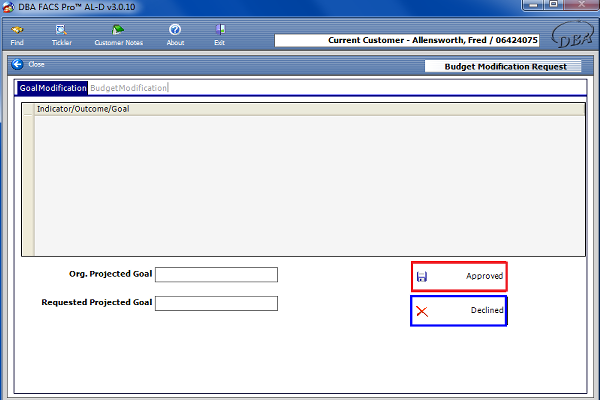Select the grid's row selector corner cell
The width and height of the screenshot is (600, 400).
(28, 109)
